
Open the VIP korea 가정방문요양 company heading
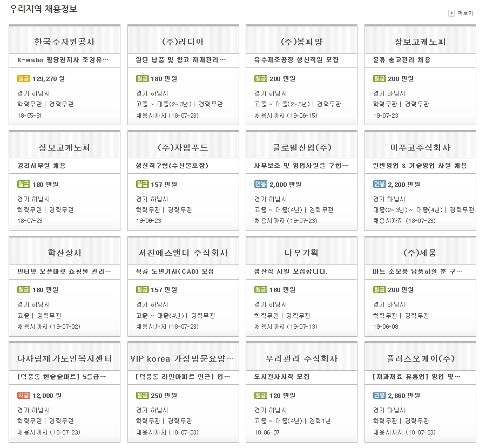183,358
